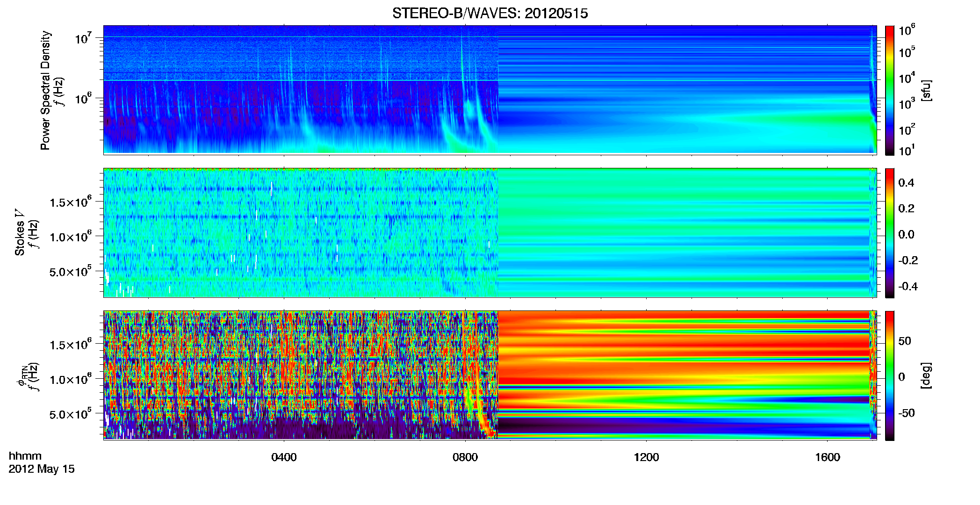This screenshot has width=980, height=505.
Task: Click the phi RTN angle colorbar
Action: tap(890, 375)
